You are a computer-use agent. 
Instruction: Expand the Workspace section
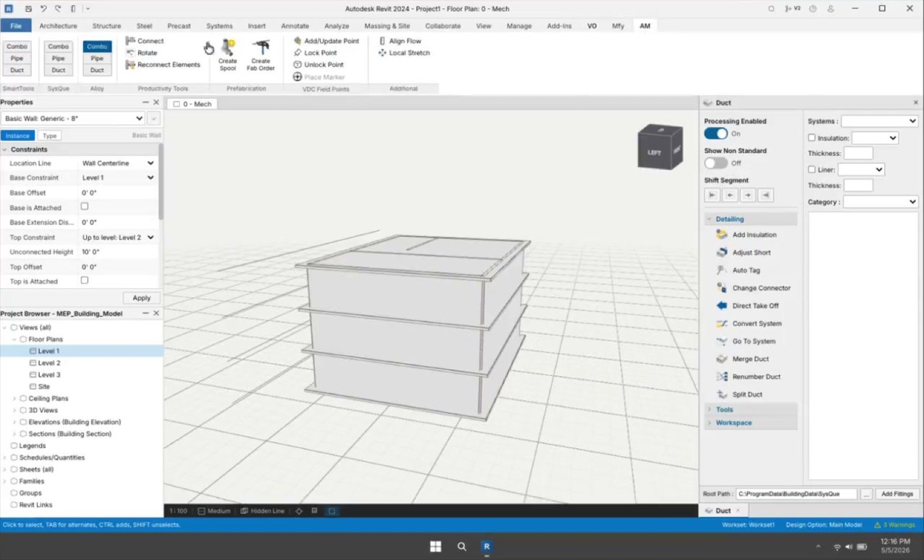[x=751, y=423]
